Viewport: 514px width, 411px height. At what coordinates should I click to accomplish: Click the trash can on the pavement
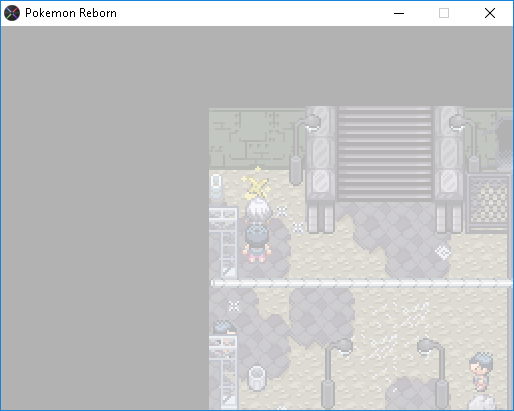point(257,378)
